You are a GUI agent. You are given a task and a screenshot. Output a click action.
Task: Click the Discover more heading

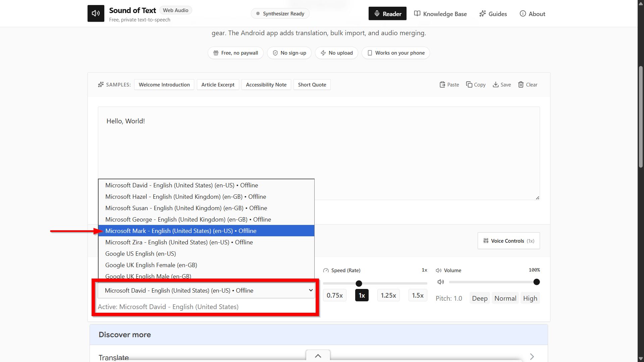(x=125, y=335)
